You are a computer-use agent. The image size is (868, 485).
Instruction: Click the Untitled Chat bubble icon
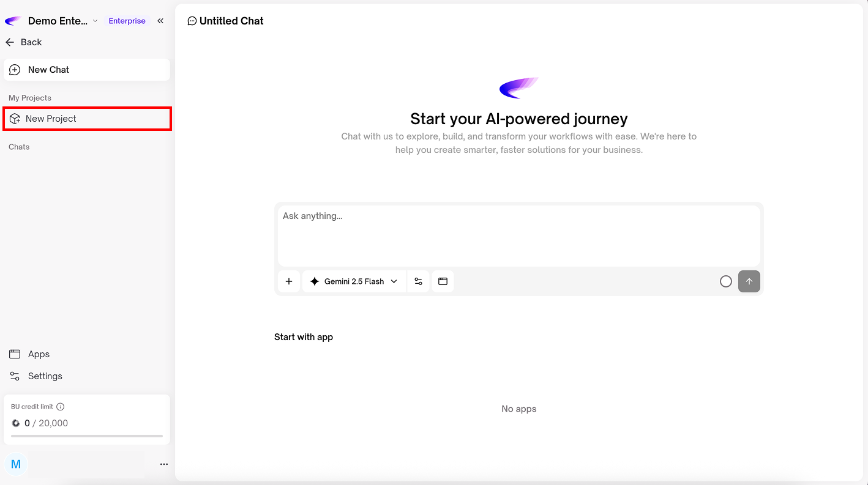(x=192, y=21)
